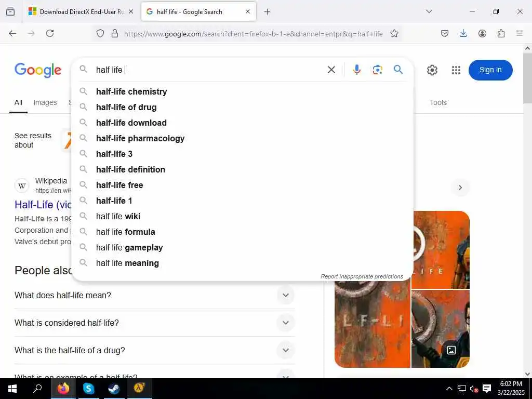Select the Images search tab
The width and height of the screenshot is (532, 399).
pos(45,102)
